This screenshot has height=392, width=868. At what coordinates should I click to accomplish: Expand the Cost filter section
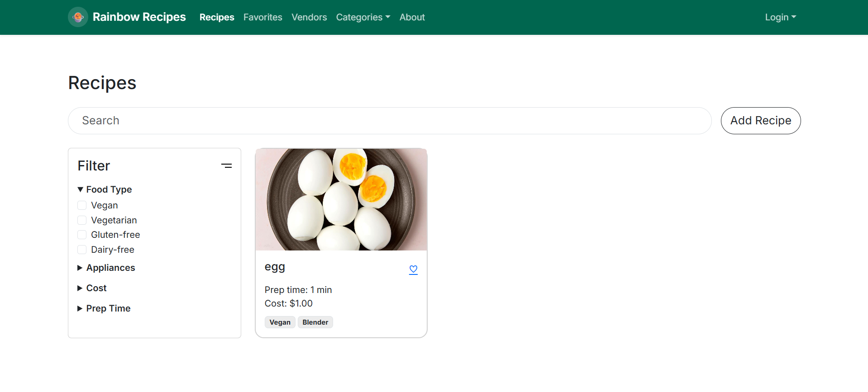click(92, 288)
